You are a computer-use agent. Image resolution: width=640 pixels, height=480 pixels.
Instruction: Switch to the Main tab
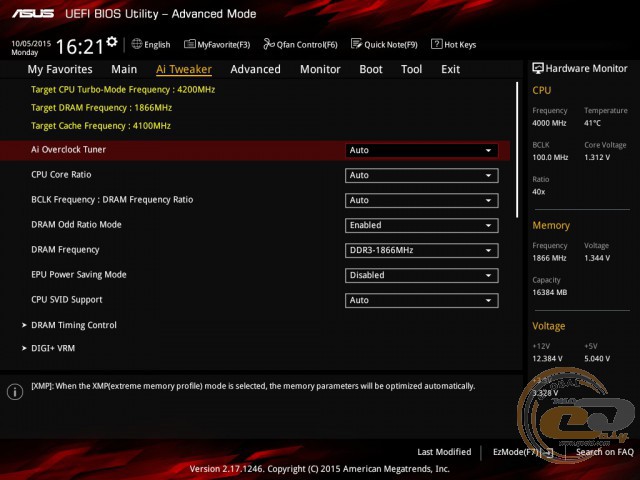[124, 69]
